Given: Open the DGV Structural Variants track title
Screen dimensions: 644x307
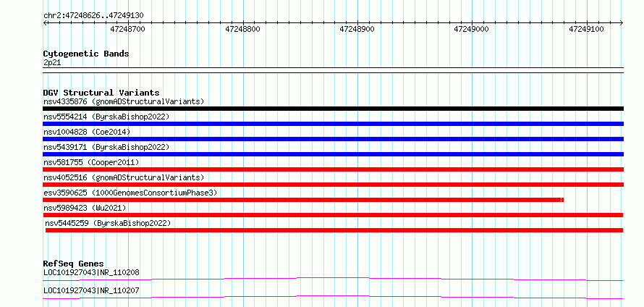Looking at the screenshot, I should (x=101, y=93).
